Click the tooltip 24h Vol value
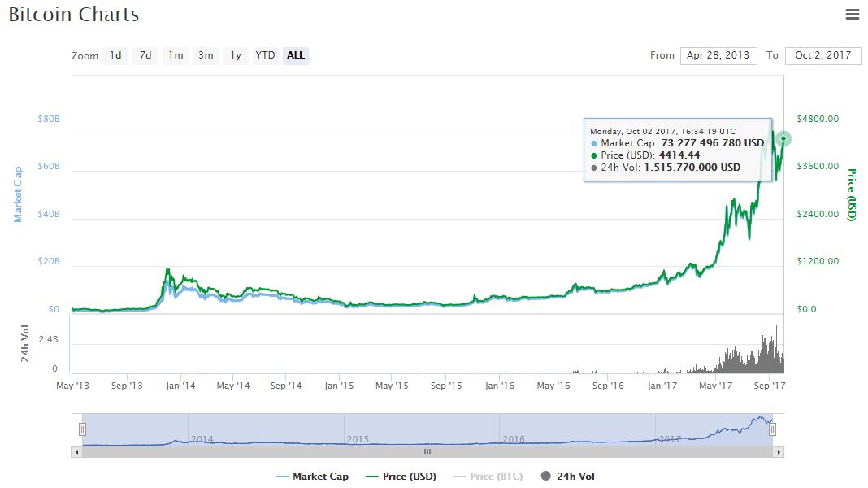 pos(692,168)
